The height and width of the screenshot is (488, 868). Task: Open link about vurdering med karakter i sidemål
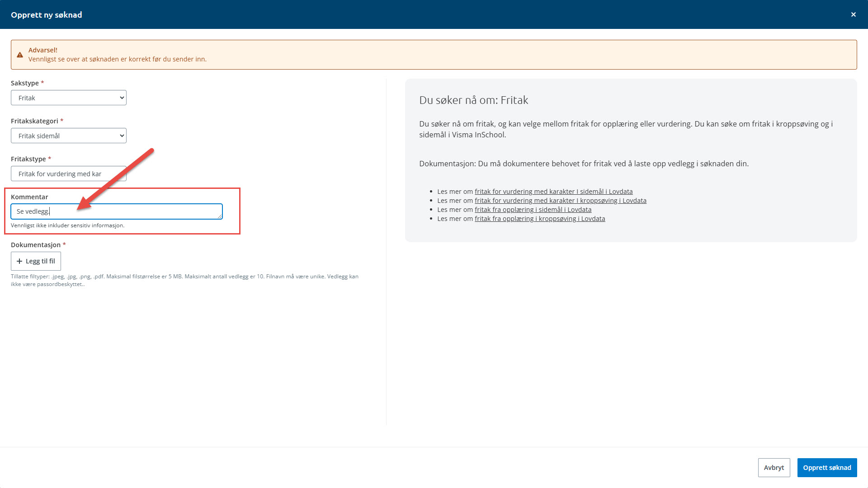click(553, 192)
